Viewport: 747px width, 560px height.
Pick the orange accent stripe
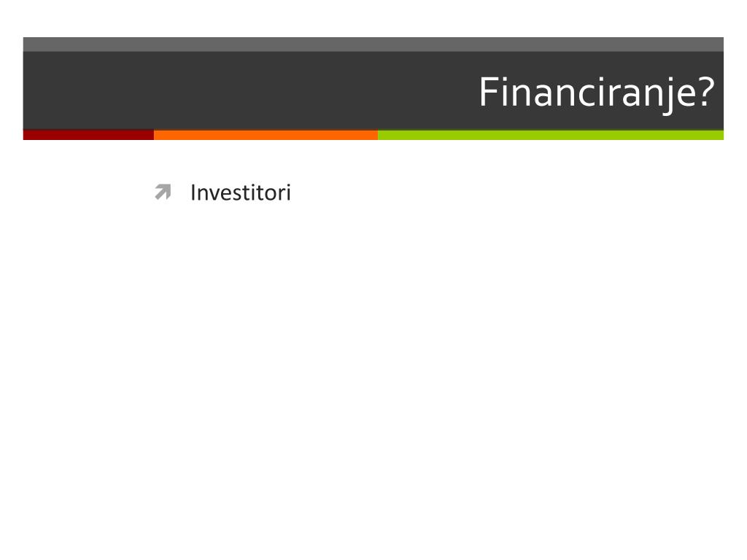pos(266,135)
